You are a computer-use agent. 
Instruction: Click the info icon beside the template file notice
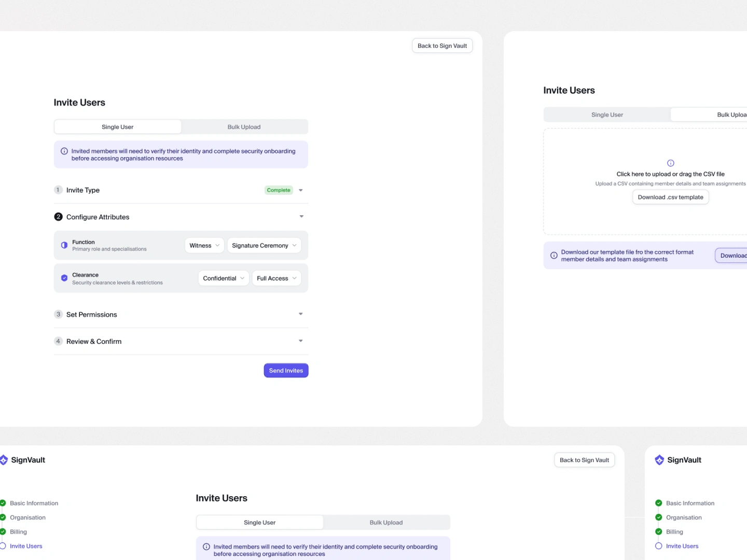pos(554,256)
